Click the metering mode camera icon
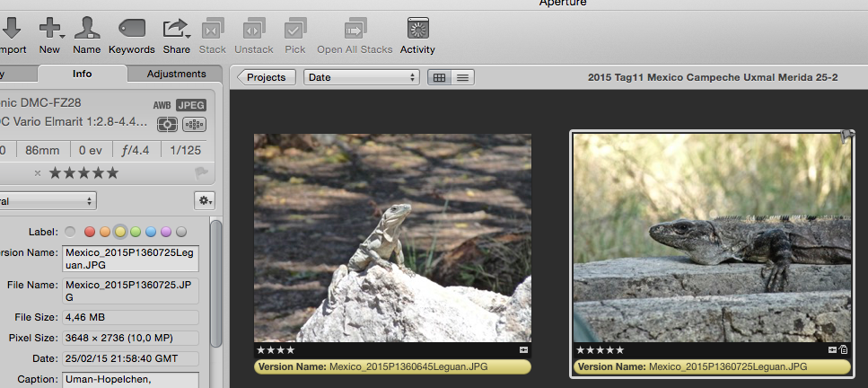Viewport: 868px width, 388px height. tap(167, 124)
